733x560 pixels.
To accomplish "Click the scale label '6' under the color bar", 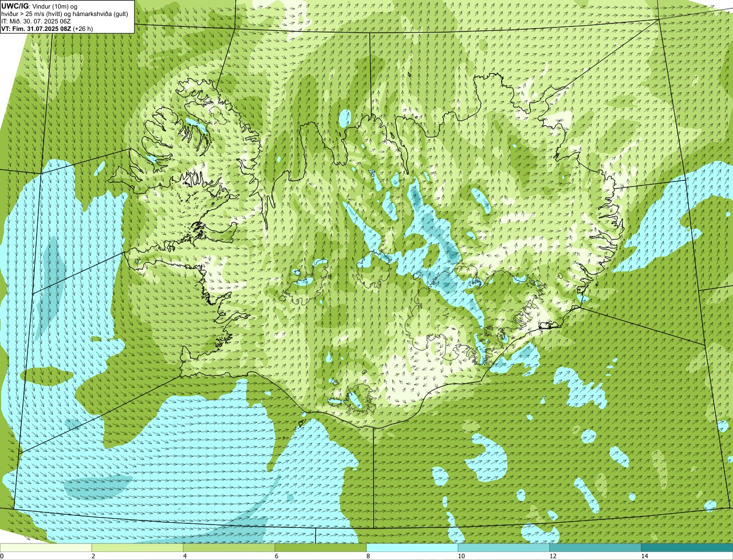I will pos(276,556).
